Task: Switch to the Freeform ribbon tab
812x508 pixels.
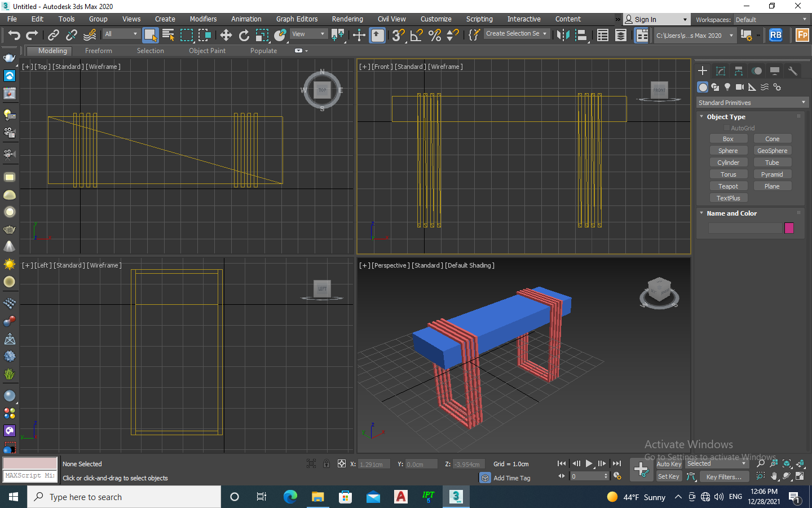Action: [98, 51]
